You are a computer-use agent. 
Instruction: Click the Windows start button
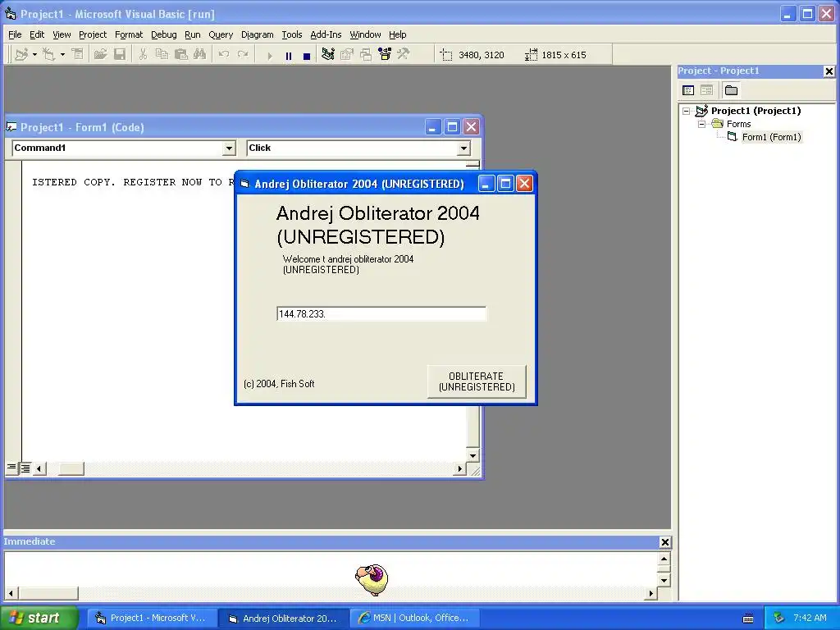click(39, 618)
